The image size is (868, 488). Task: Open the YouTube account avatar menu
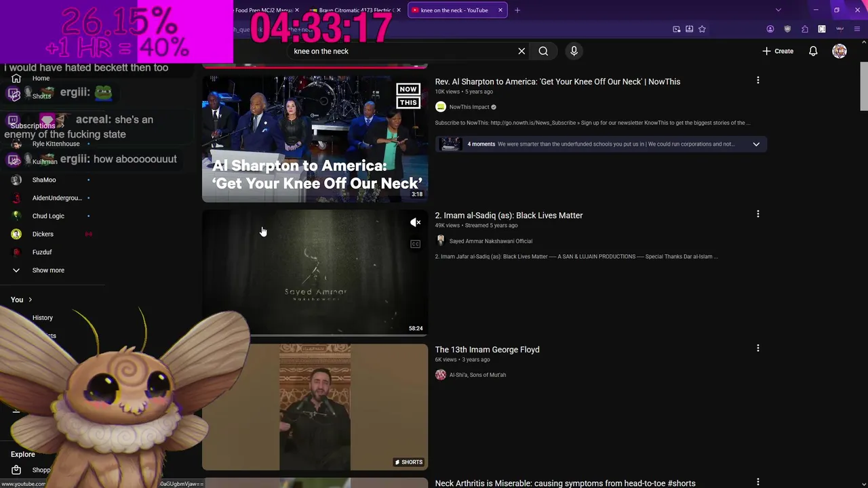[x=840, y=51]
